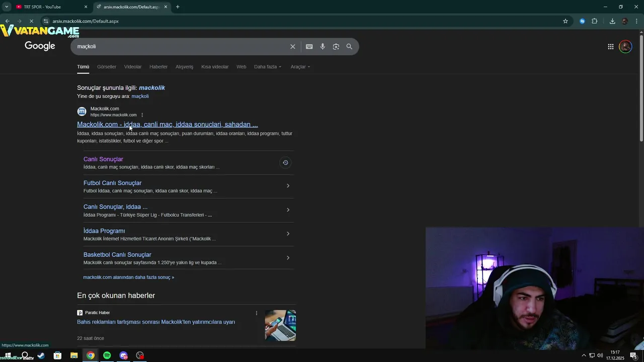The image size is (644, 362).
Task: Show hidden system tray icons
Action: (584, 355)
